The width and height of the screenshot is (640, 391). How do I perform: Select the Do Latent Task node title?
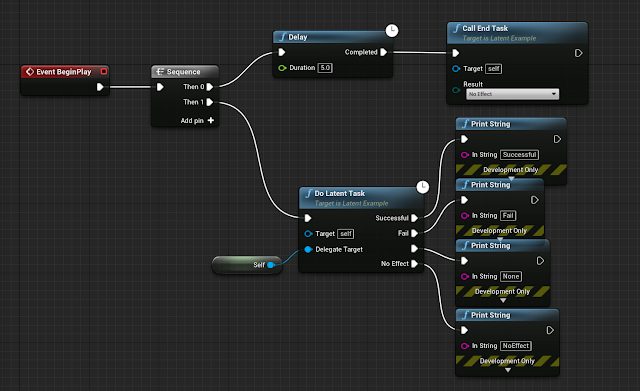(x=340, y=193)
